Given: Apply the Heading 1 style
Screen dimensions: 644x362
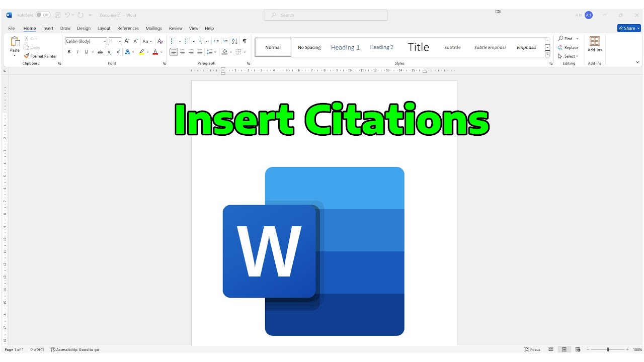Looking at the screenshot, I should tap(345, 47).
